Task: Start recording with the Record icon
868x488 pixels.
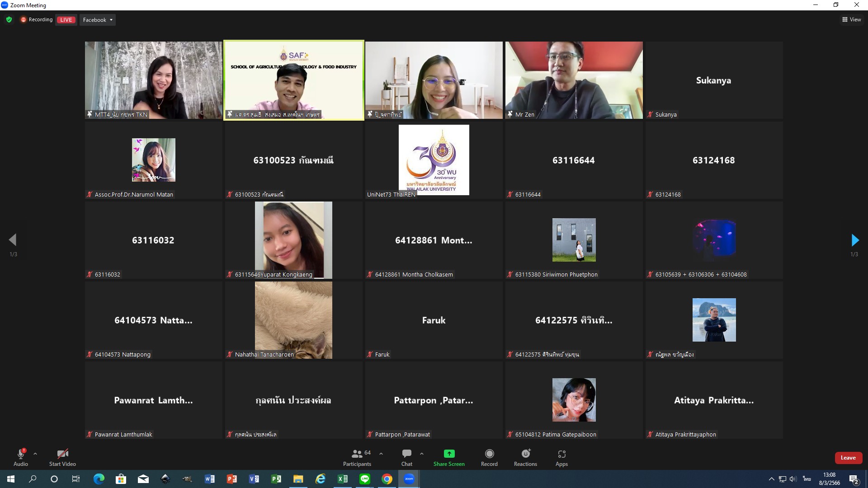Action: click(x=489, y=454)
